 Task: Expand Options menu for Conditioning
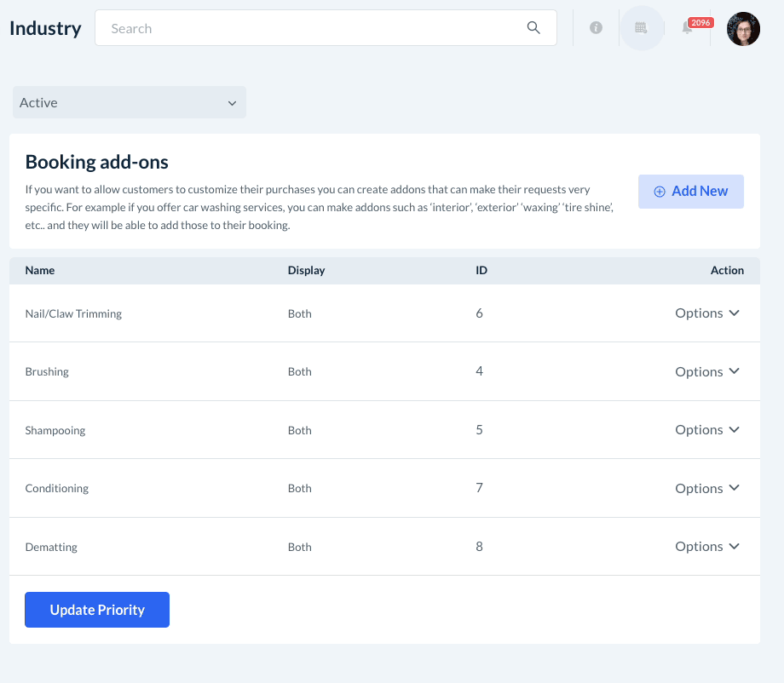pyautogui.click(x=707, y=488)
